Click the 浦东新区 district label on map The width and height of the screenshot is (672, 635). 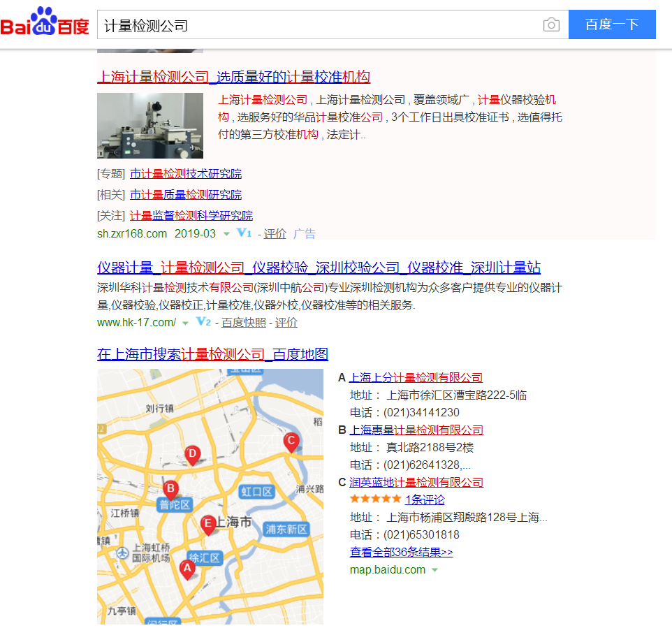click(286, 530)
